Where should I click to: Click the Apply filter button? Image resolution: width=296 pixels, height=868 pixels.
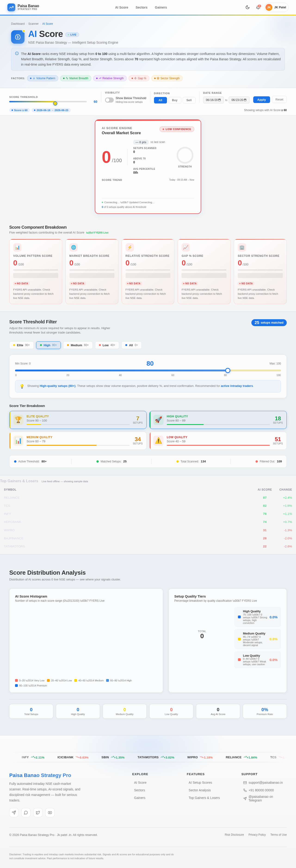262,100
